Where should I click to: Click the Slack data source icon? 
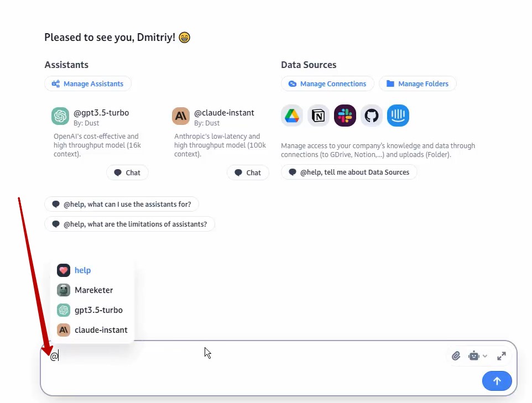[x=345, y=116]
